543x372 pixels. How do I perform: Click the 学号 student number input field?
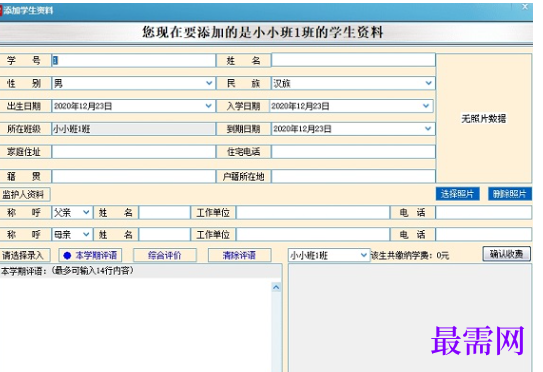click(133, 61)
